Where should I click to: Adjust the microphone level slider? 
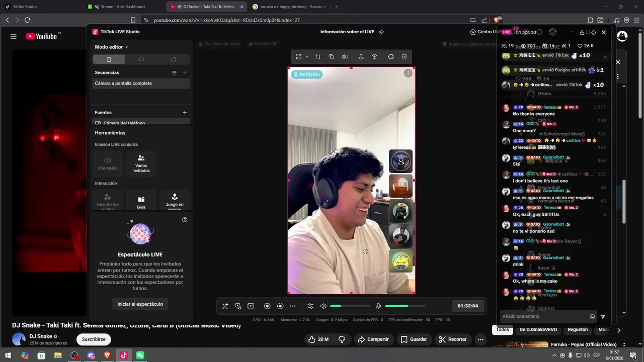pyautogui.click(x=405, y=306)
